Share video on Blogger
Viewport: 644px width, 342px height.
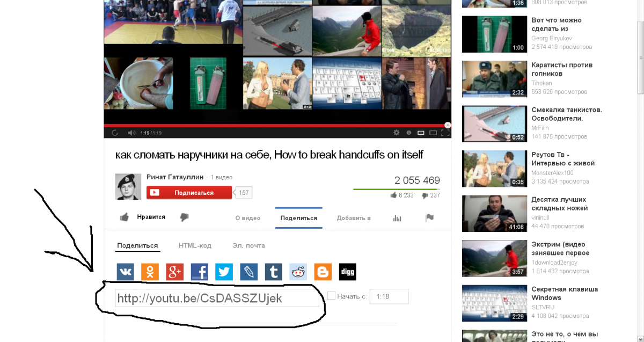pyautogui.click(x=323, y=272)
